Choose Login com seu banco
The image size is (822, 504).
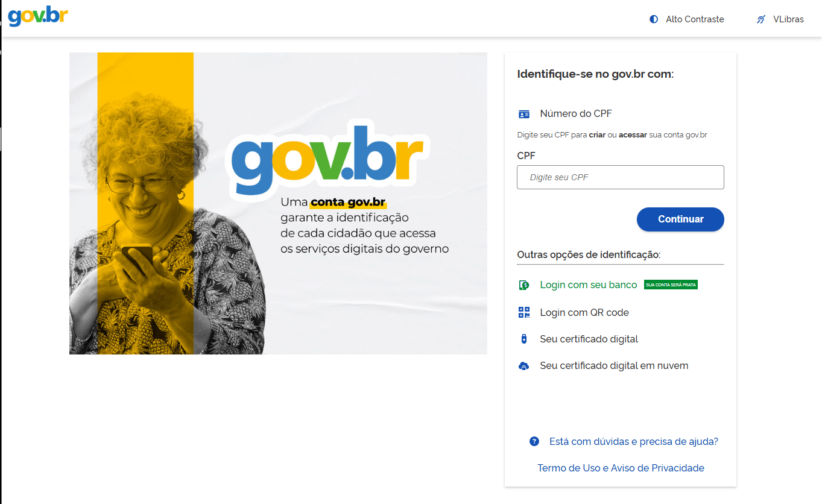coord(588,285)
